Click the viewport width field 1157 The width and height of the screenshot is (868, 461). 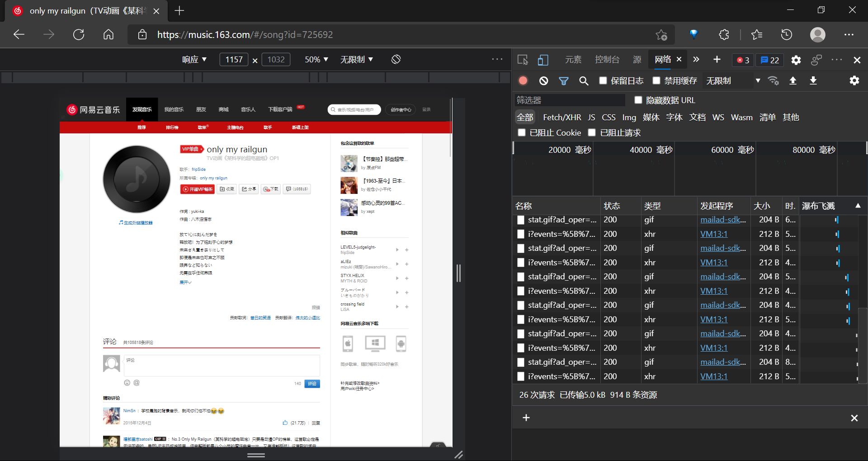[x=234, y=59]
